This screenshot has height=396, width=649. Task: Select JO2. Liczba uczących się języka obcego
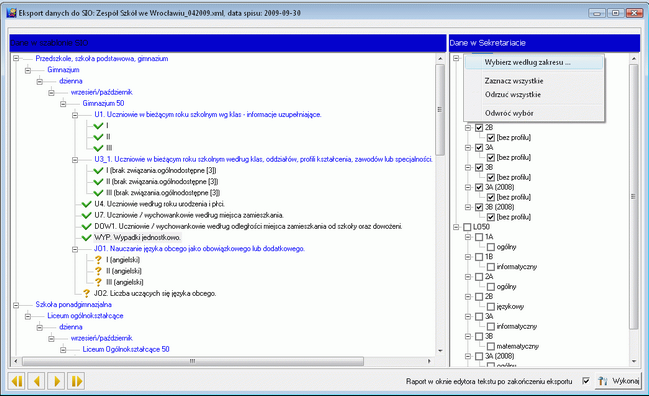coord(155,293)
